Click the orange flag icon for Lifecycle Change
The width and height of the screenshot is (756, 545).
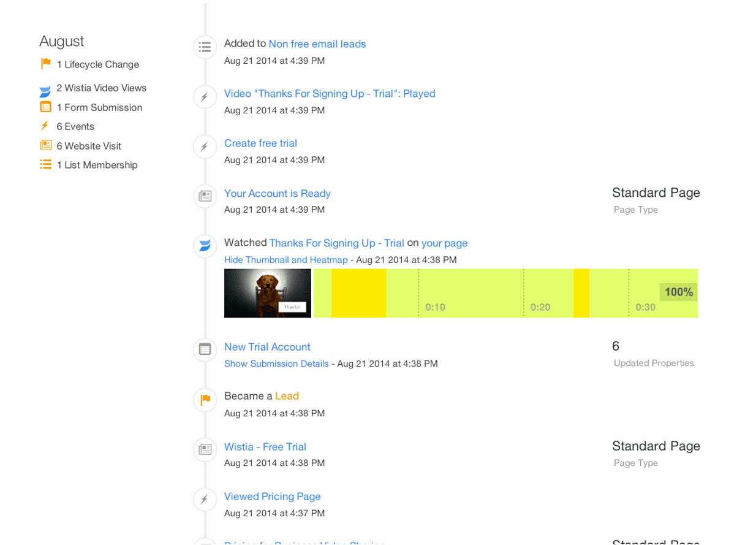coord(45,64)
